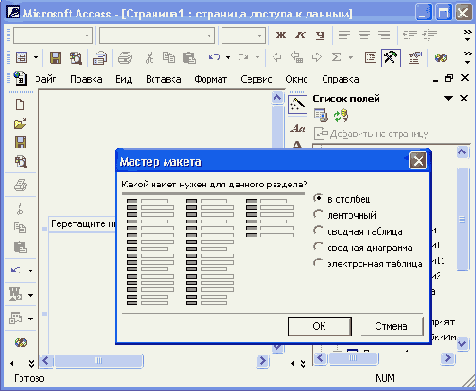Image resolution: width=476 pixels, height=391 pixels.
Task: Click the Paste icon in top toolbar
Action: pyautogui.click(x=189, y=58)
